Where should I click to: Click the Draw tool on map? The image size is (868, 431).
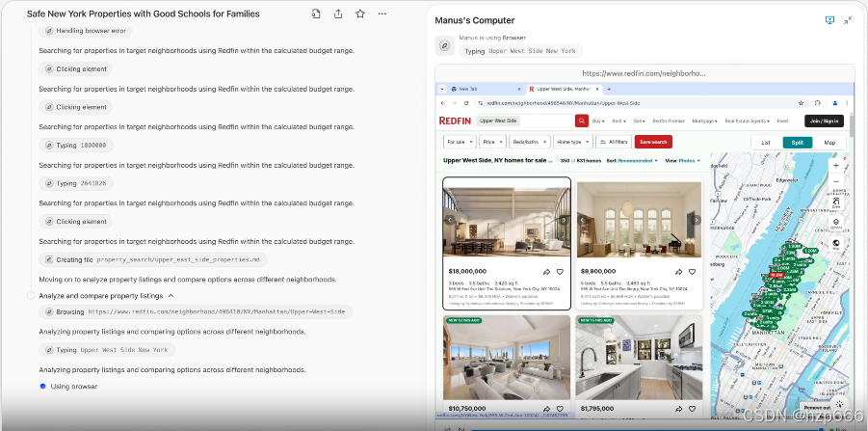(x=835, y=202)
